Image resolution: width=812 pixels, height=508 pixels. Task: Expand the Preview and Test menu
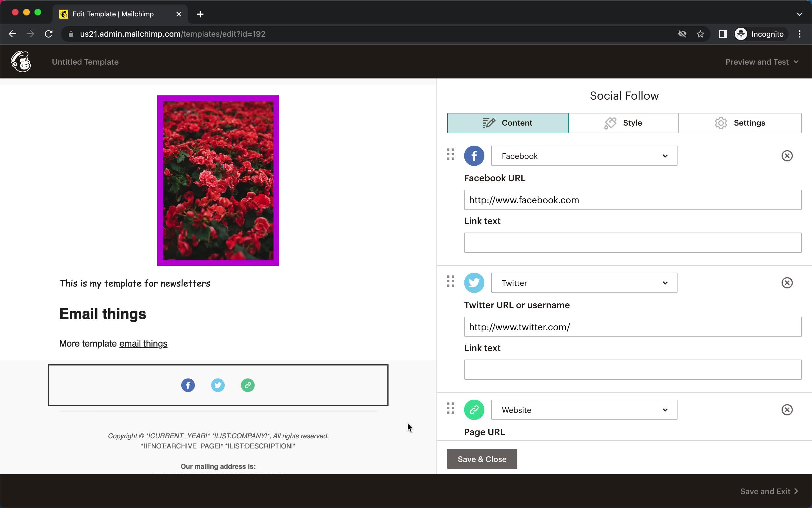[x=762, y=62]
